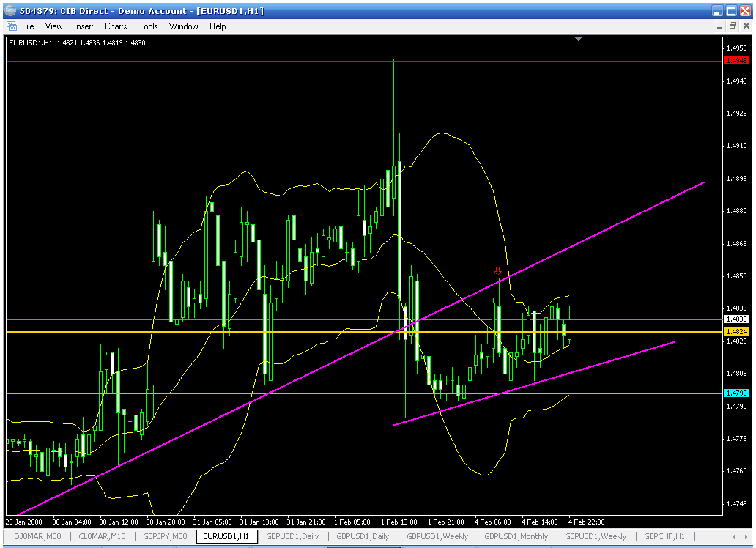Screen dimensions: 756x548
Task: Open the File menu
Action: (x=29, y=26)
